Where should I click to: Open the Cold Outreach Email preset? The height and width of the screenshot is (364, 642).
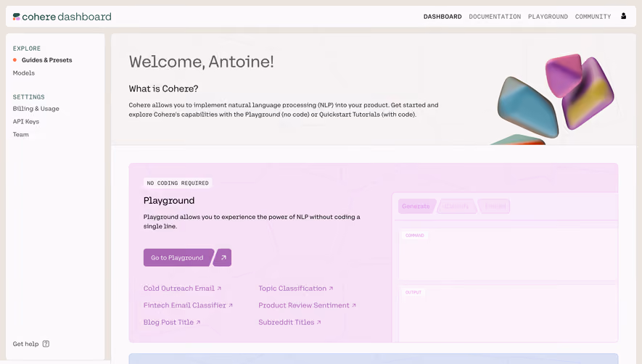(182, 289)
